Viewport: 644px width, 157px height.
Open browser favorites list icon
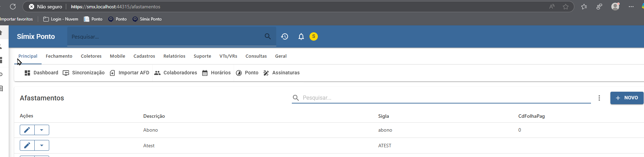coord(584,7)
